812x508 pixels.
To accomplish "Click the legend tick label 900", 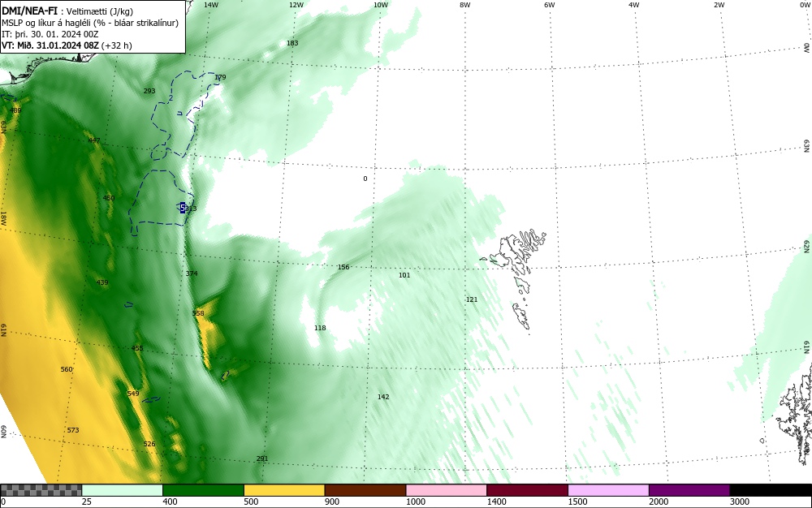I will (332, 502).
